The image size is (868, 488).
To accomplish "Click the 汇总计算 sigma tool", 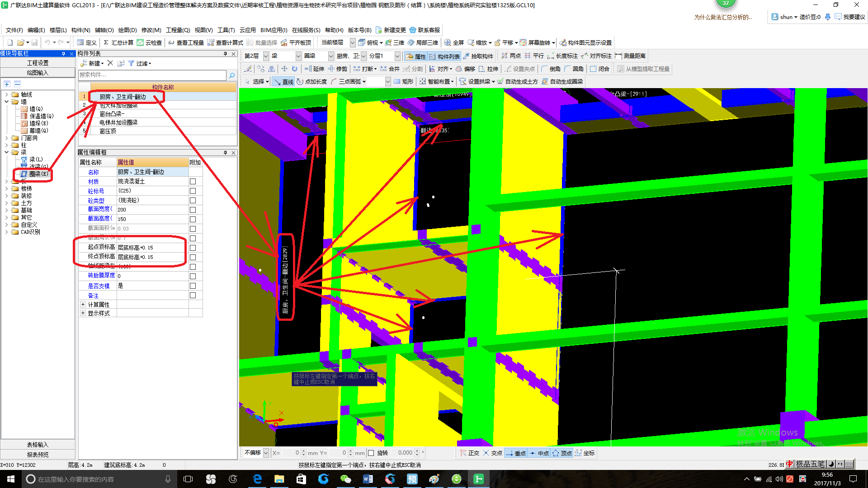I will pos(118,42).
